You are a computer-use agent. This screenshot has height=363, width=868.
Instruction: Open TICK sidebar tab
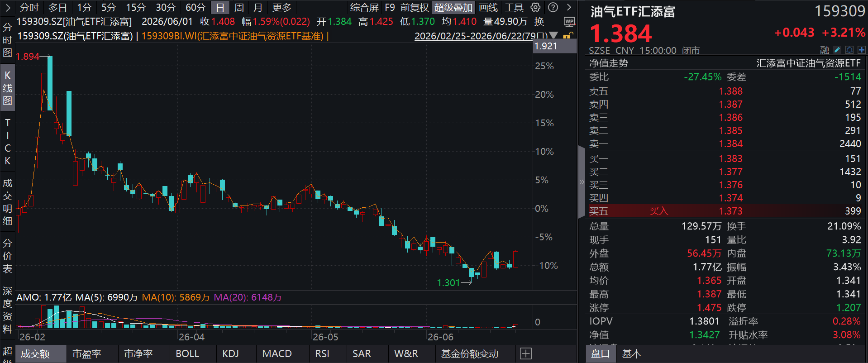tap(7, 142)
